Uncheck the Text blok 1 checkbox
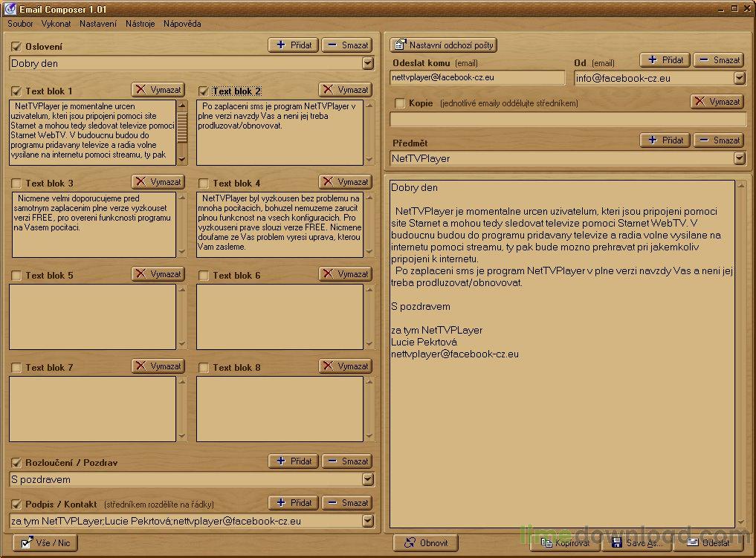The width and height of the screenshot is (756, 558). coord(16,91)
